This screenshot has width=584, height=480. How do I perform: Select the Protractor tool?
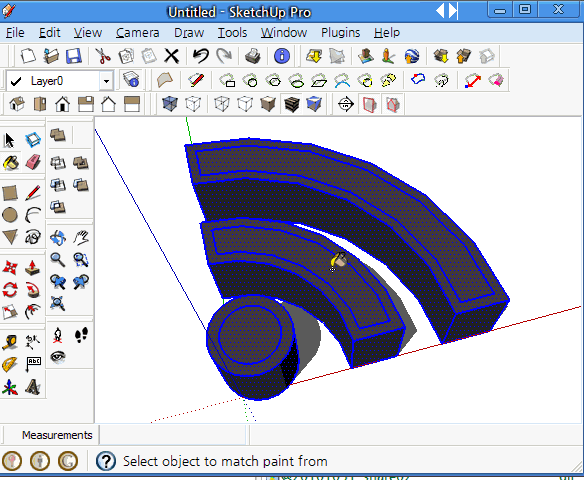[x=10, y=364]
